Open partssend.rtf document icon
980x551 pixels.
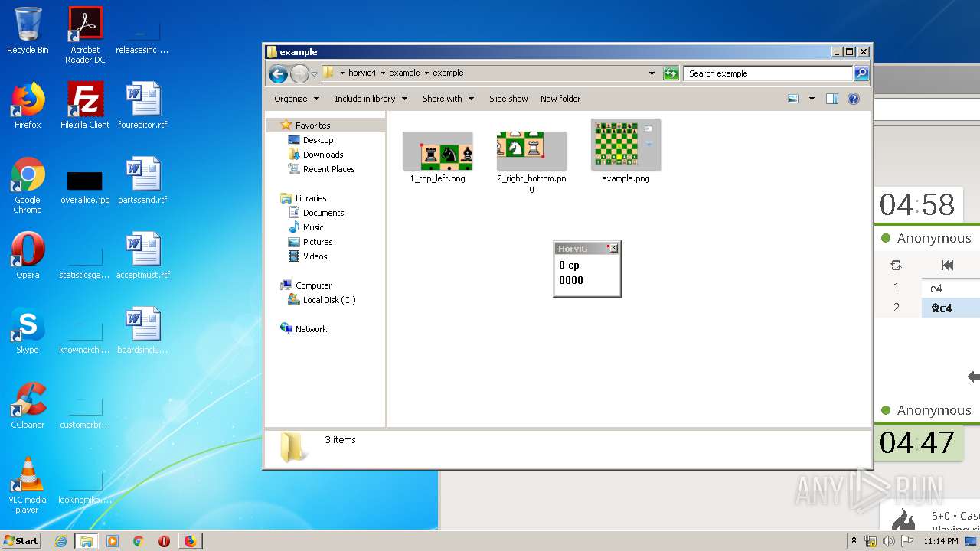[142, 180]
